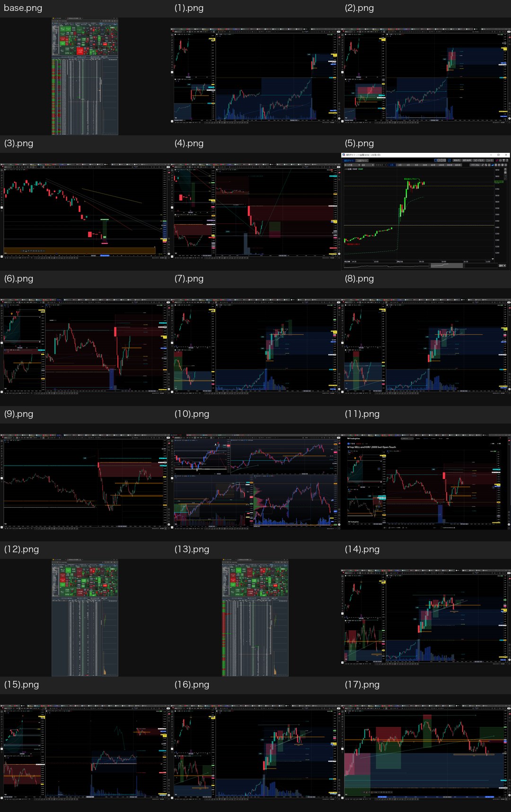Click the file name "(15).png"
The image size is (511, 812).
click(x=21, y=685)
